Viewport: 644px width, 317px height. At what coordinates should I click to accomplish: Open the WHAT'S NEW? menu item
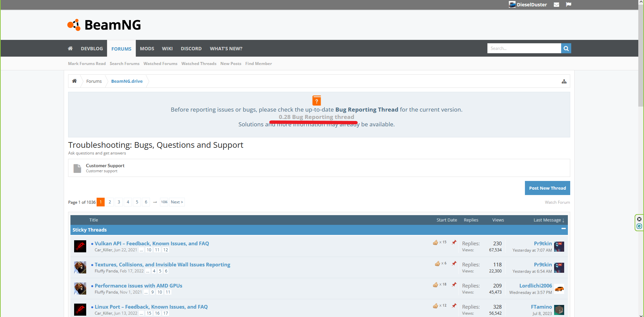pos(226,49)
